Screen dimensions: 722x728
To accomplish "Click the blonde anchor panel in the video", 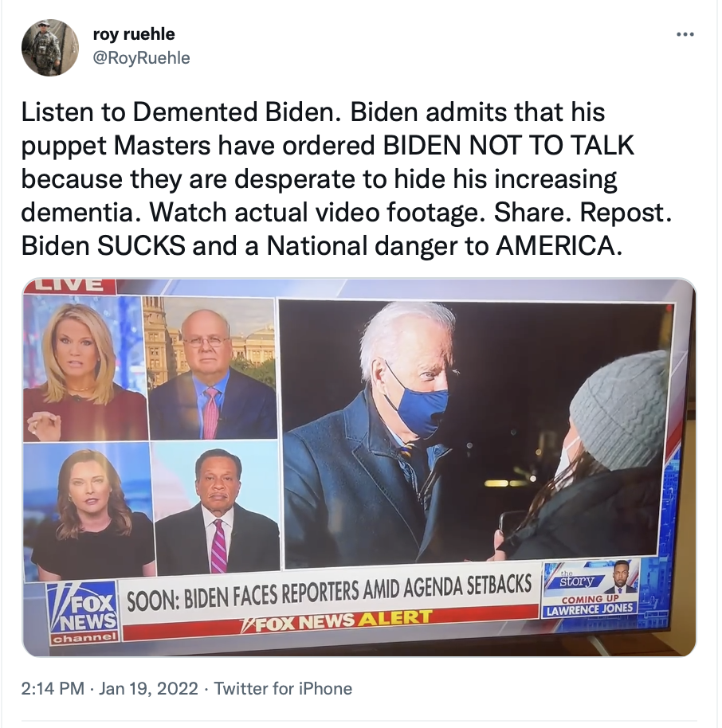I will [85, 368].
